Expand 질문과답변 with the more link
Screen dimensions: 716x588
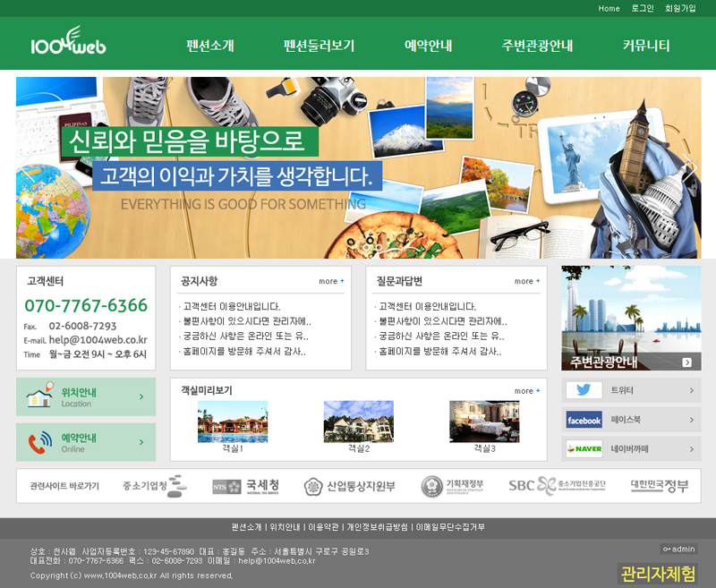(527, 281)
